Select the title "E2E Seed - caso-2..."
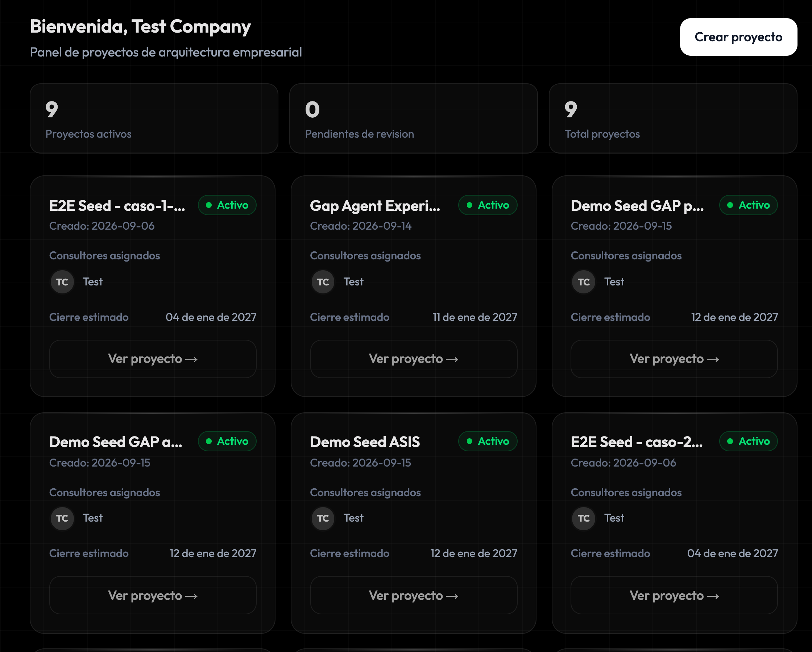Screen dimensions: 812x652 637,442
